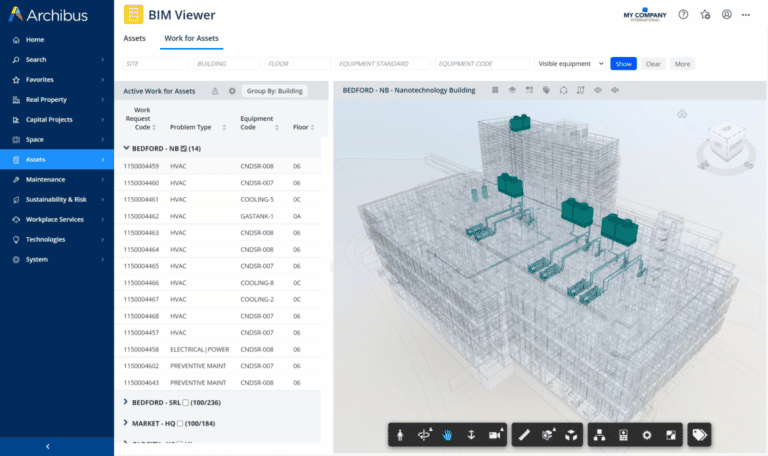Click the Show button

click(623, 63)
